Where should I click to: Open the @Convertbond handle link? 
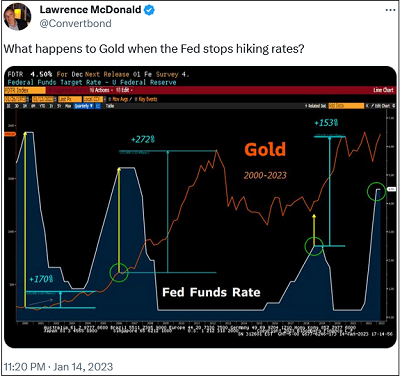tap(76, 23)
